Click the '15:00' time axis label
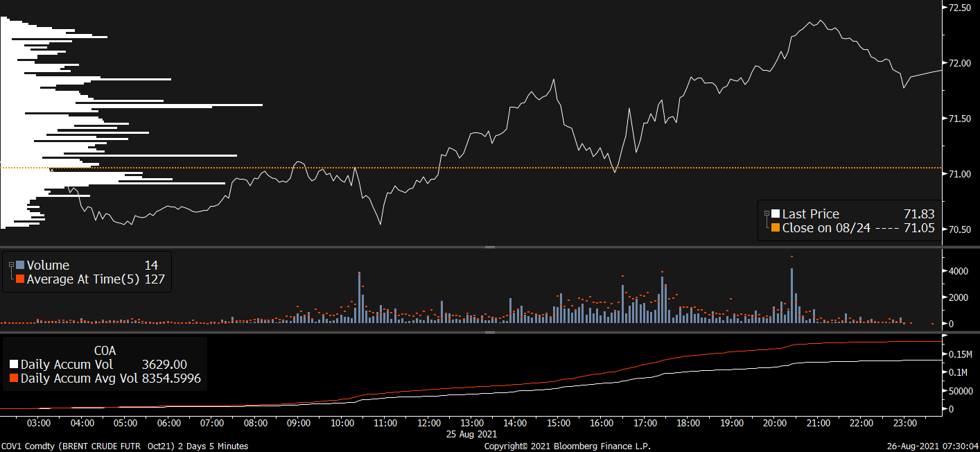Screen dimensions: 980x452 pos(559,423)
